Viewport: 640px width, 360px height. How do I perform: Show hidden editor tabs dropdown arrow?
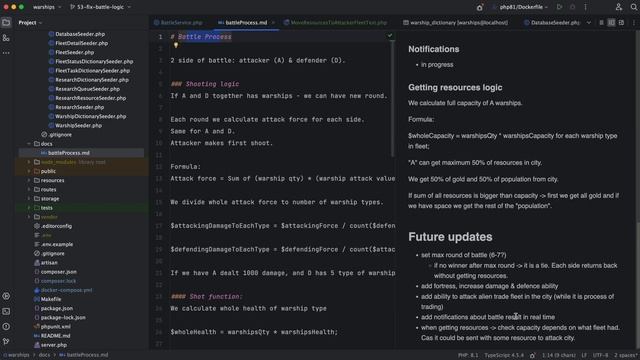tap(589, 22)
